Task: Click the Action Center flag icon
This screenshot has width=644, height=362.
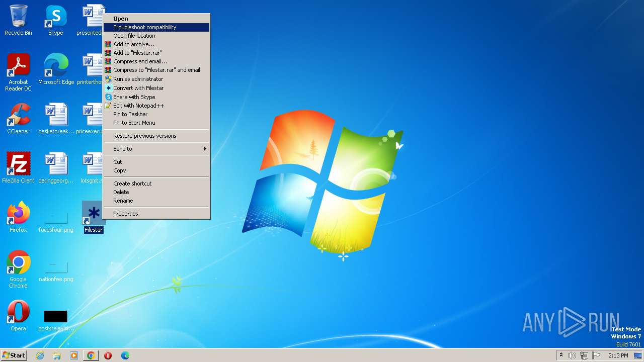Action: coord(596,355)
